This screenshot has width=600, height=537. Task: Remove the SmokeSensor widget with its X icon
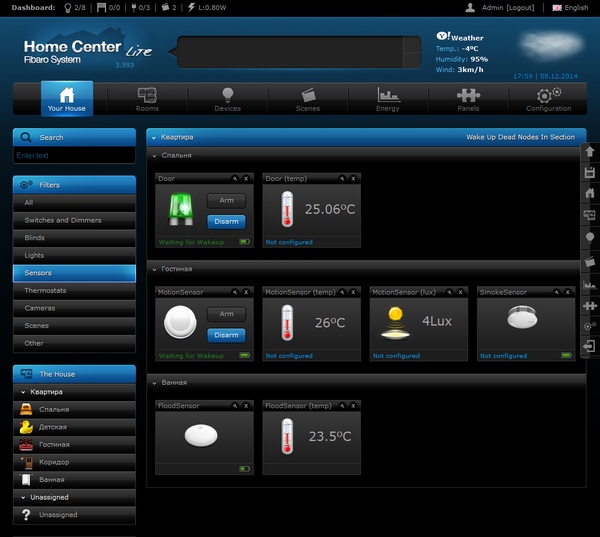tap(567, 292)
